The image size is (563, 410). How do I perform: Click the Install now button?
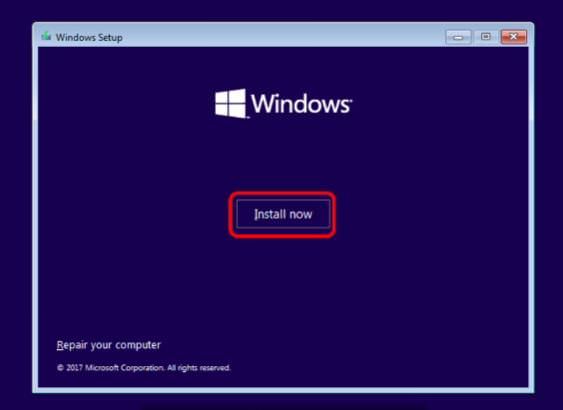(283, 214)
